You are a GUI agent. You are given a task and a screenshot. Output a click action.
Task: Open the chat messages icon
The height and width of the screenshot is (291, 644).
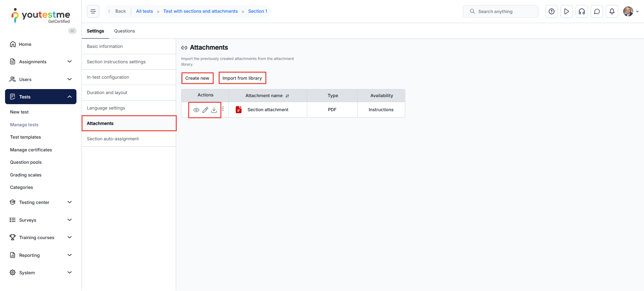[x=597, y=11]
